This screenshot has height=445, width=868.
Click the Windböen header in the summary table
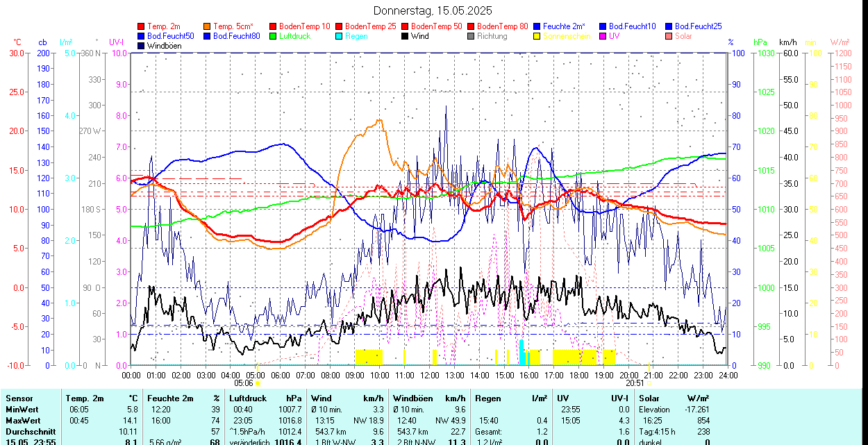pos(412,398)
